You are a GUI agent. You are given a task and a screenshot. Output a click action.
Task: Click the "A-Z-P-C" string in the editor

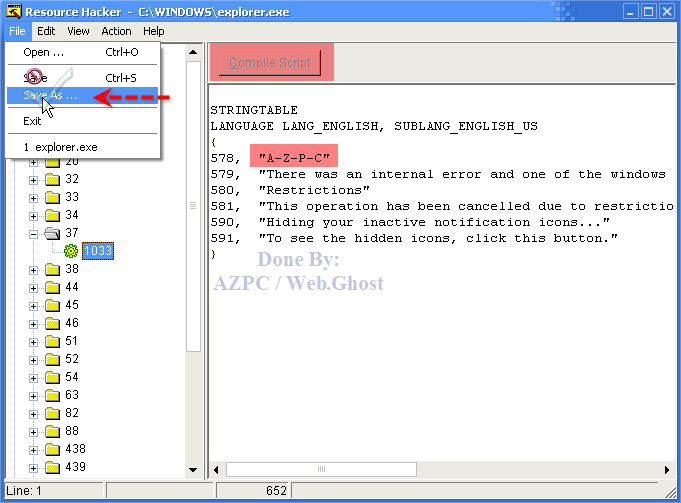(294, 157)
